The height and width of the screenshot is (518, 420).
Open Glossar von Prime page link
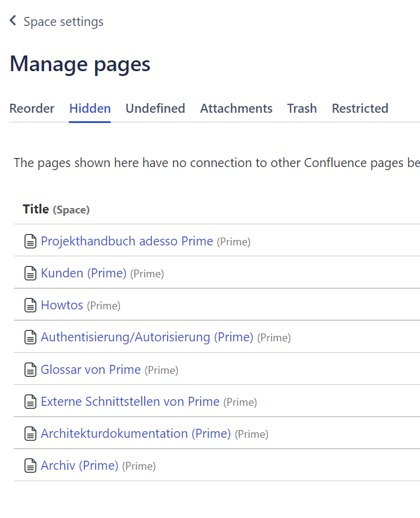coord(90,369)
